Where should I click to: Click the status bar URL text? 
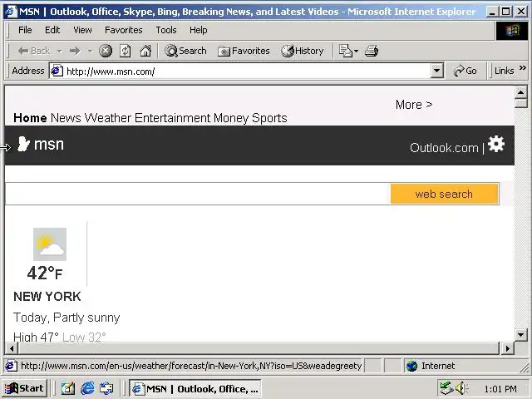191,366
